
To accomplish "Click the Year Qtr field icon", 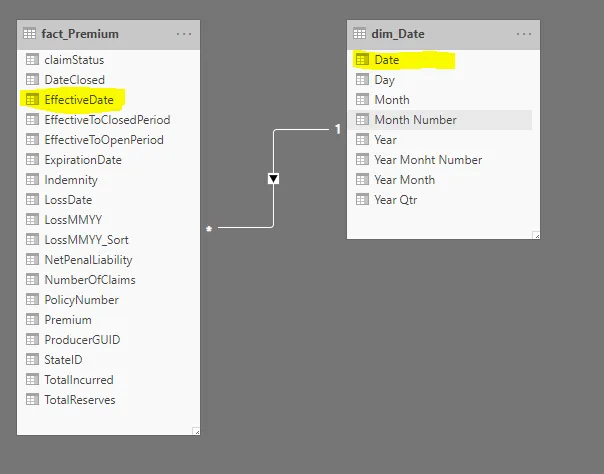I will click(x=362, y=200).
